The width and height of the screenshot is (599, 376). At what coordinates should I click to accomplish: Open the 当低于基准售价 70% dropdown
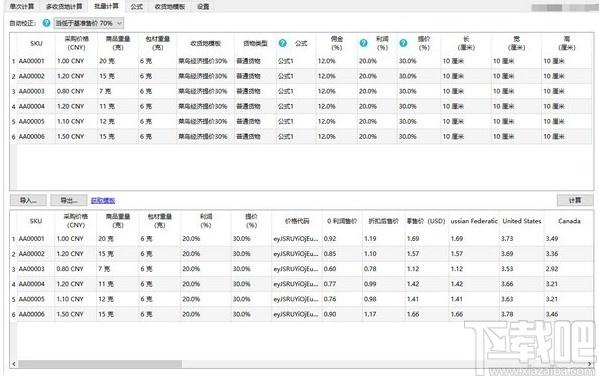pos(89,23)
